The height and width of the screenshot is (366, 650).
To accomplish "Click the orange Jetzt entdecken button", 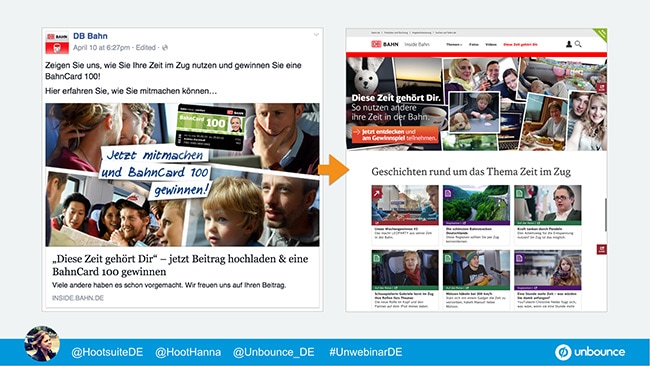I will click(395, 135).
